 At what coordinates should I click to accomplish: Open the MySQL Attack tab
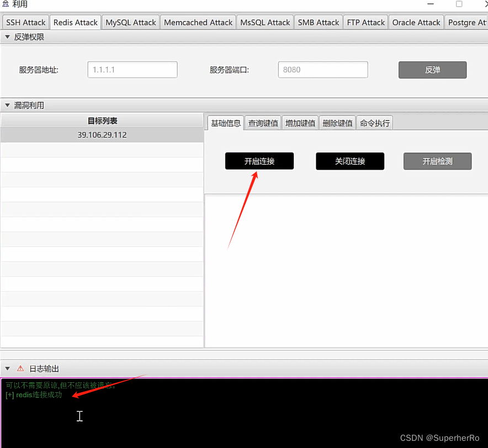131,23
